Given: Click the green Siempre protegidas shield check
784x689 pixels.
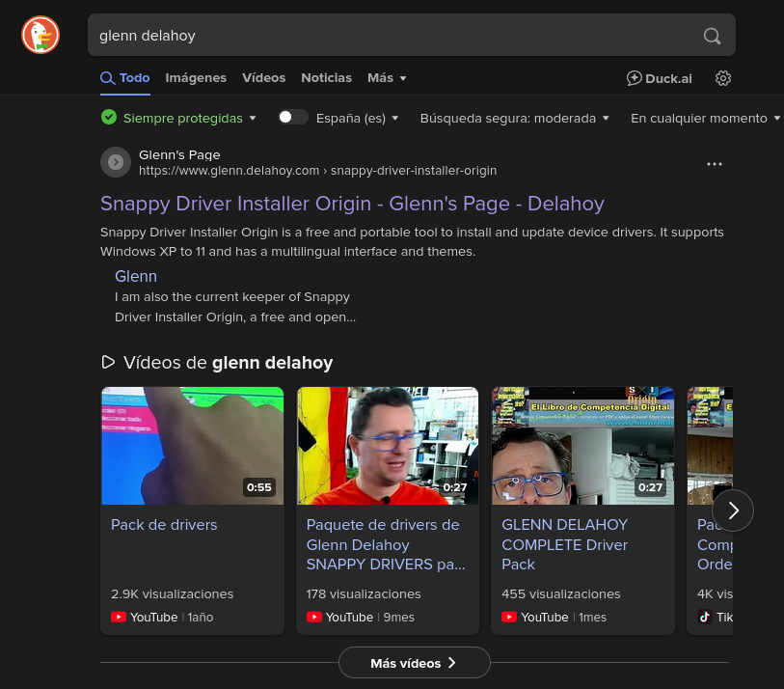Looking at the screenshot, I should coord(109,118).
